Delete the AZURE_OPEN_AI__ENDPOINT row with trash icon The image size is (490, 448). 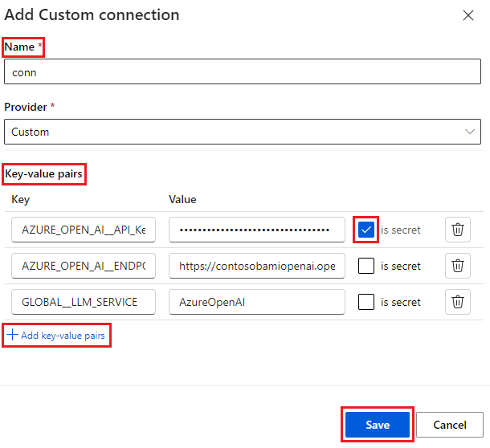pos(458,266)
